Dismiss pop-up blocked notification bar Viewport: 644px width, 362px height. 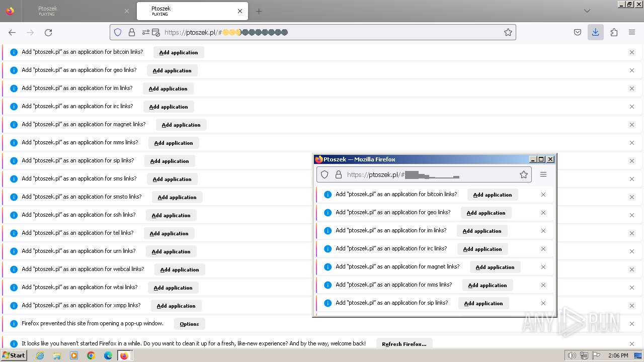(x=632, y=324)
